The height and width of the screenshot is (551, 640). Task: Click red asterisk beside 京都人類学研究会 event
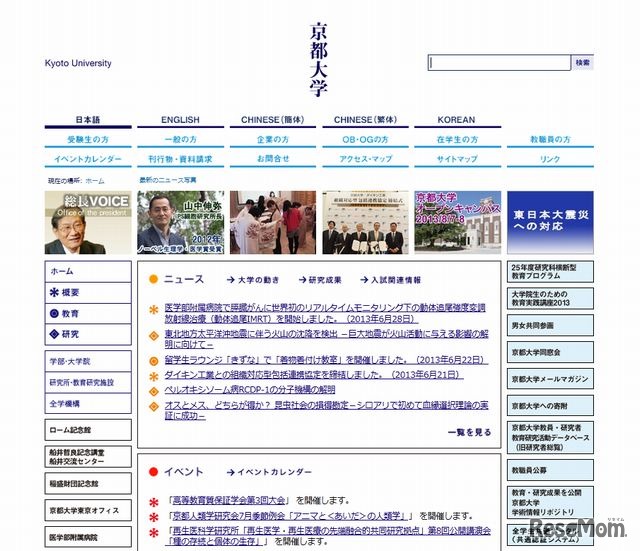pyautogui.click(x=153, y=518)
